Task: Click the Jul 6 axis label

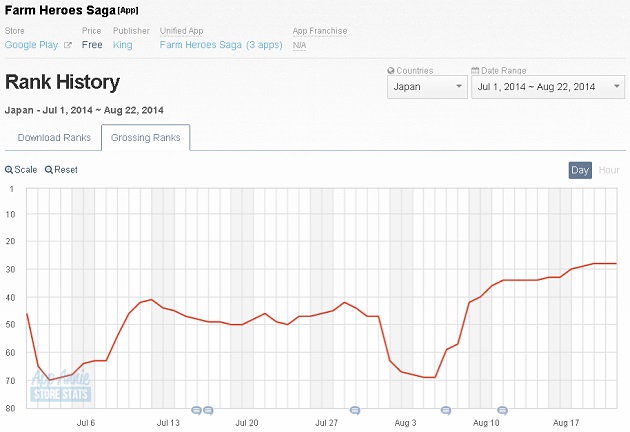Action: pyautogui.click(x=86, y=423)
